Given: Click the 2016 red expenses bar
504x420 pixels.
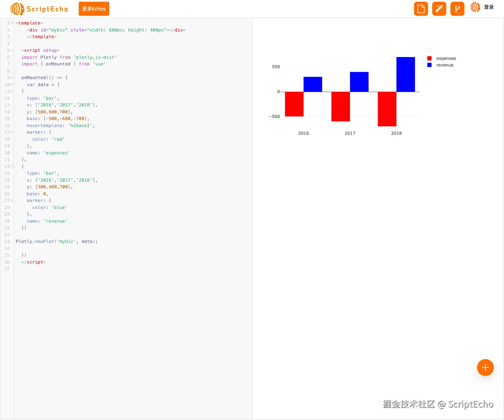Looking at the screenshot, I should pos(294,104).
